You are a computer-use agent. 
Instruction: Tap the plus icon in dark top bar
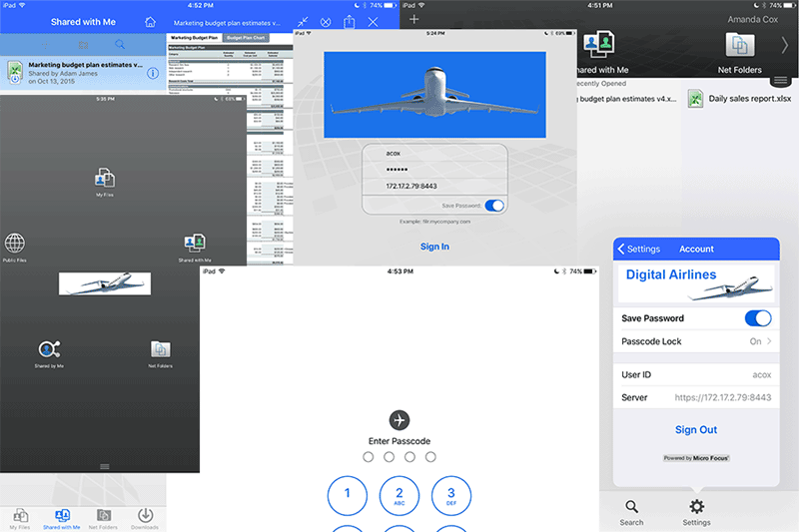point(413,19)
